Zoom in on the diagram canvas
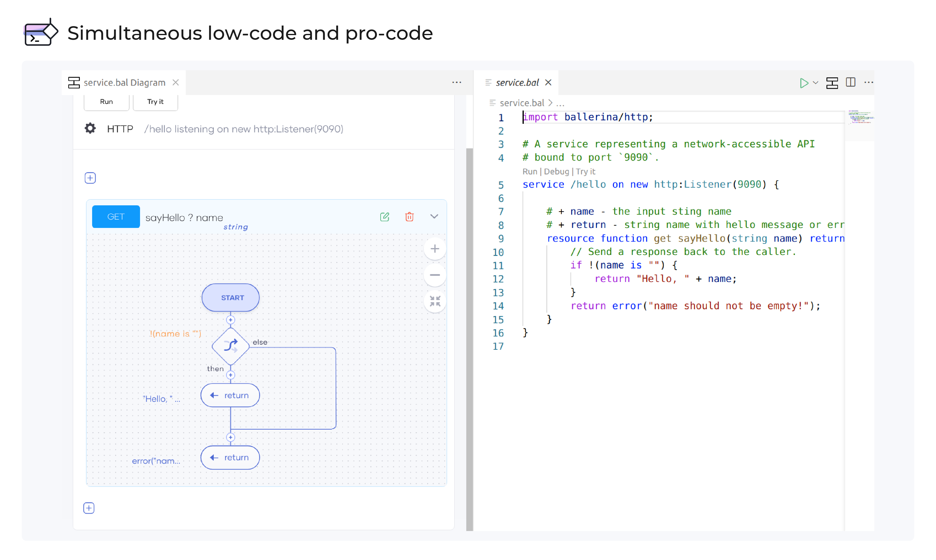Screen dimensions: 936x560 click(435, 249)
